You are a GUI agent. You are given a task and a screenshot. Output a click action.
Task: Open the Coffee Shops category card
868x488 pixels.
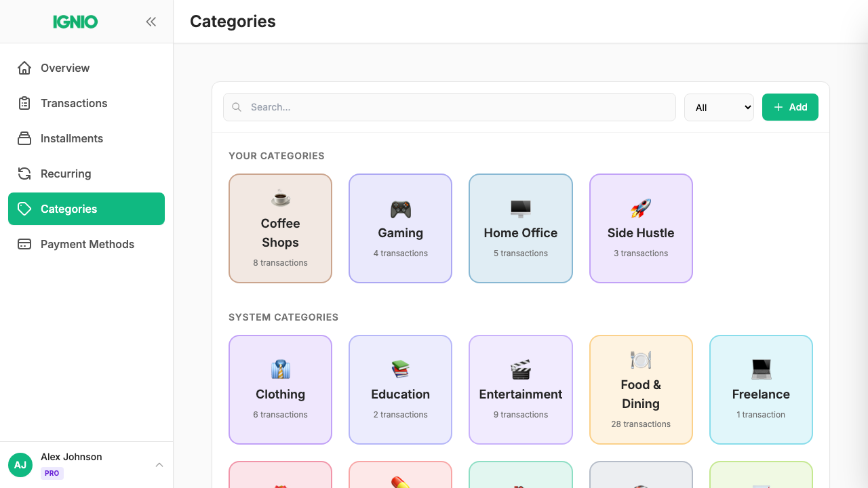[x=280, y=228]
